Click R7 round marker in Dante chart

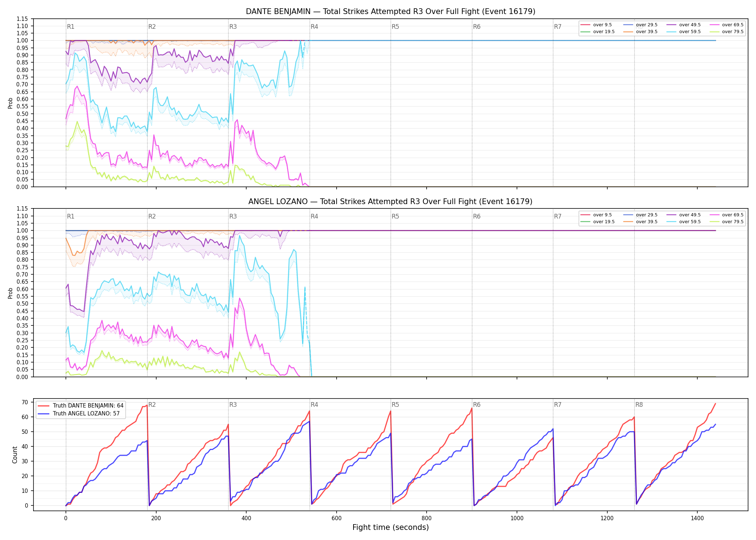tap(558, 27)
